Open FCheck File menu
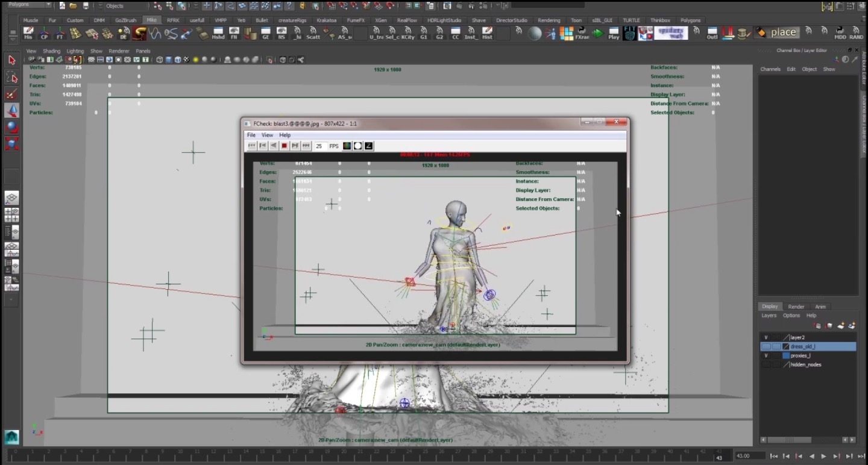The height and width of the screenshot is (465, 868). coord(251,135)
